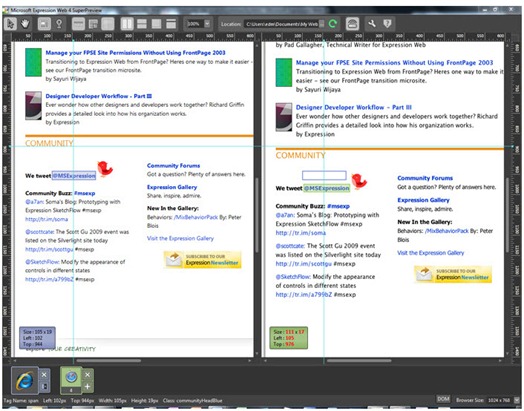Click the Community Forums link in left pane

pos(173,166)
